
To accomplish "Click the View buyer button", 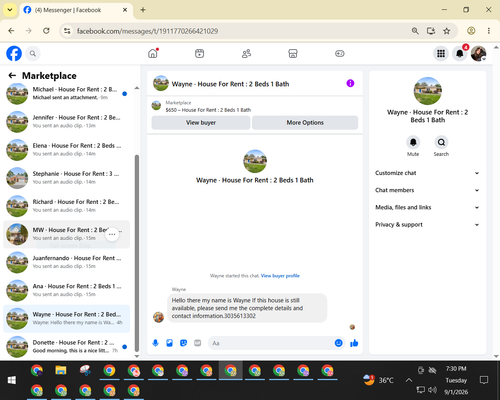I will pyautogui.click(x=201, y=123).
